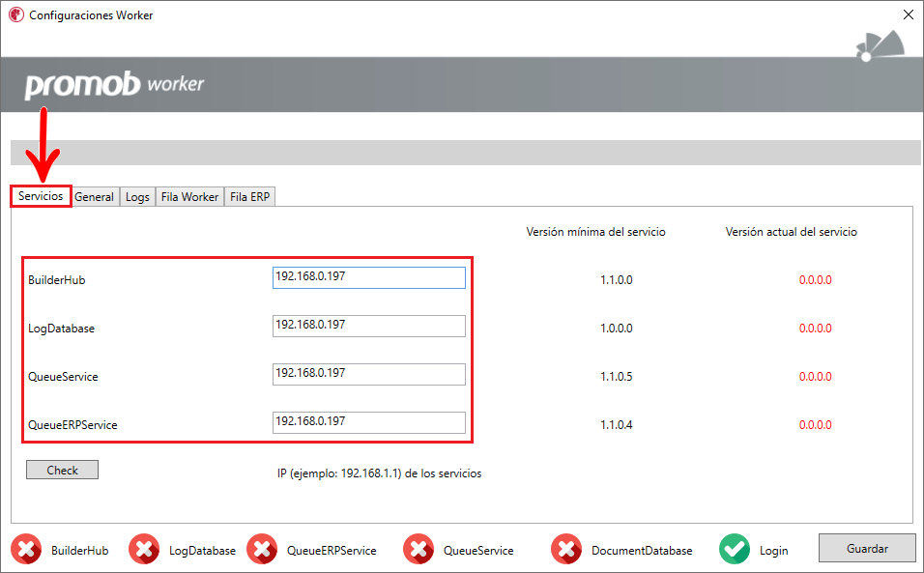Click the QueueService minimum version 1.1.0.5
The height and width of the screenshot is (573, 924).
(617, 376)
